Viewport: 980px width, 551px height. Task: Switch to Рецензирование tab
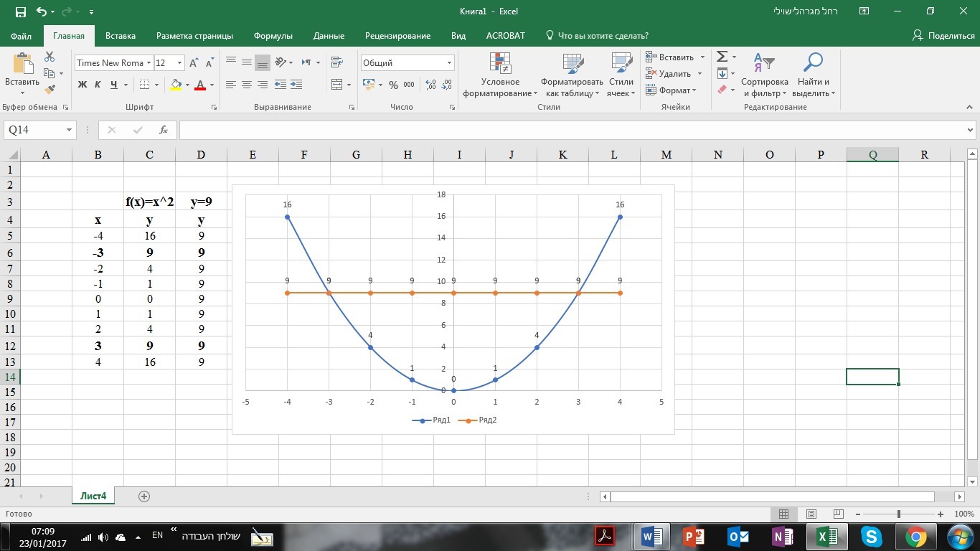click(x=397, y=36)
